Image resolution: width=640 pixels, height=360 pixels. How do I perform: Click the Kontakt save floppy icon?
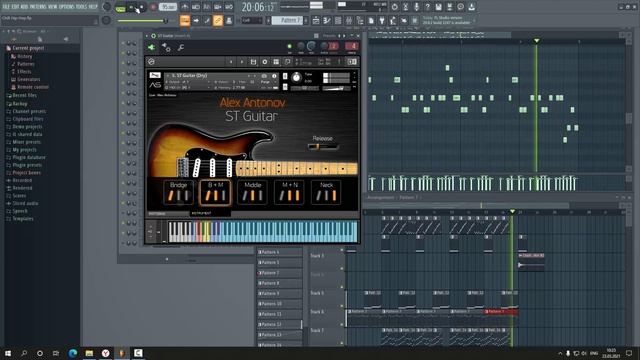[x=253, y=62]
